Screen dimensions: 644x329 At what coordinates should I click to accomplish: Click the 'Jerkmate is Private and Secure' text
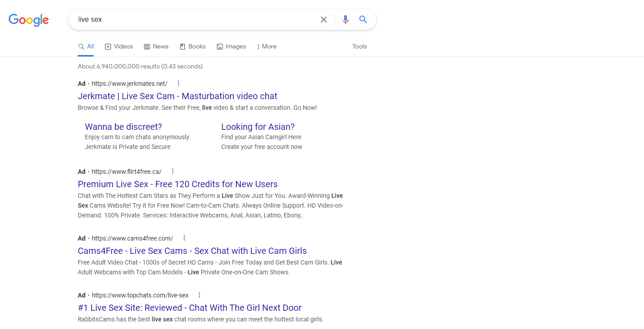tap(127, 147)
